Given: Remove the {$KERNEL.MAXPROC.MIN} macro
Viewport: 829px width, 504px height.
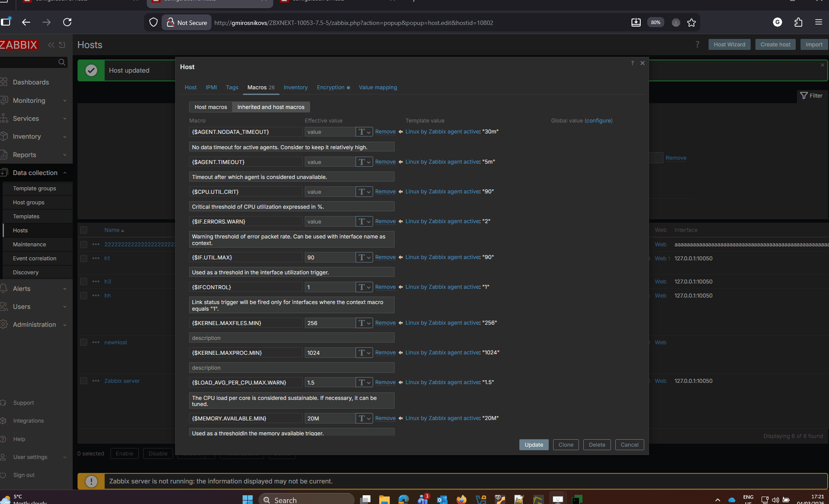Looking at the screenshot, I should 385,353.
